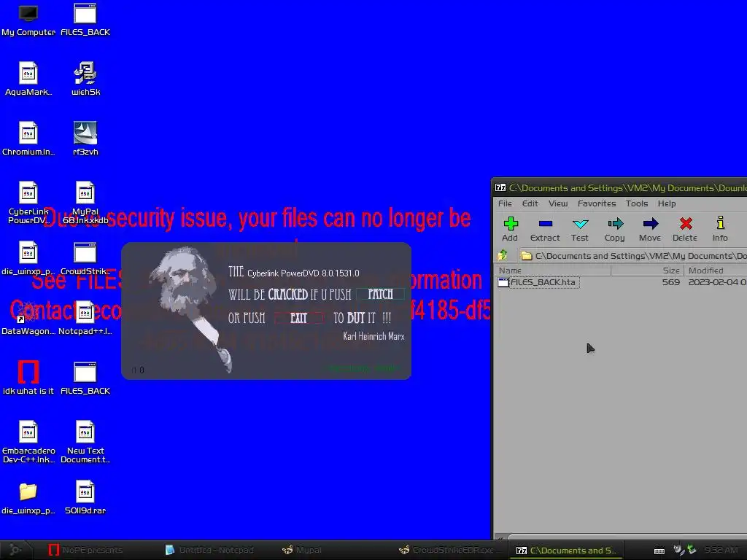
Task: Push the PATCH button in crack dialog
Action: [380, 295]
